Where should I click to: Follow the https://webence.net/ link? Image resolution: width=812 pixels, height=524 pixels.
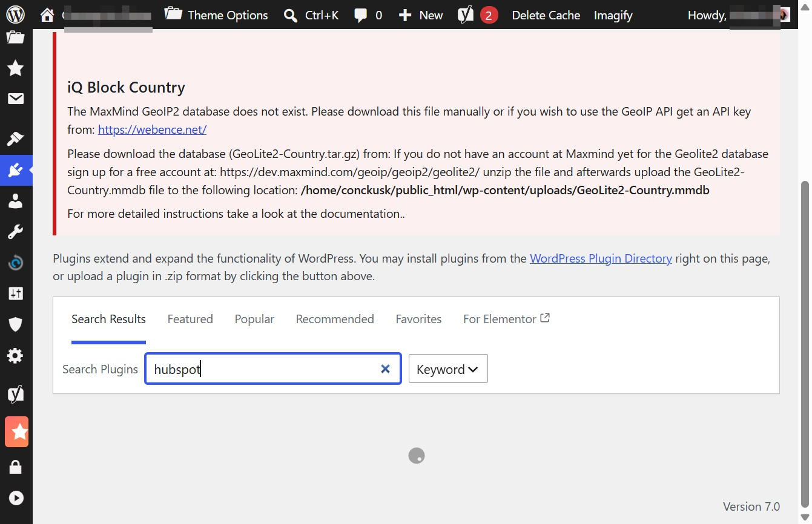click(153, 129)
